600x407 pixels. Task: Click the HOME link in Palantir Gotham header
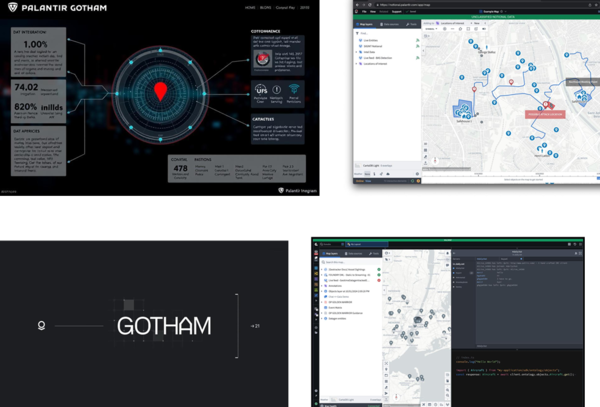(250, 7)
